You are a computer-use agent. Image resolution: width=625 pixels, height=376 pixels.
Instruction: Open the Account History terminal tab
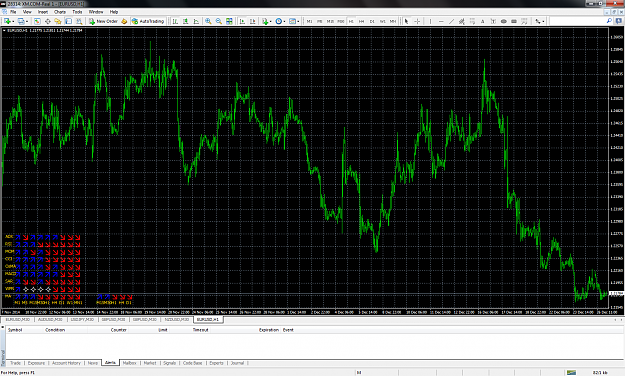(66, 363)
